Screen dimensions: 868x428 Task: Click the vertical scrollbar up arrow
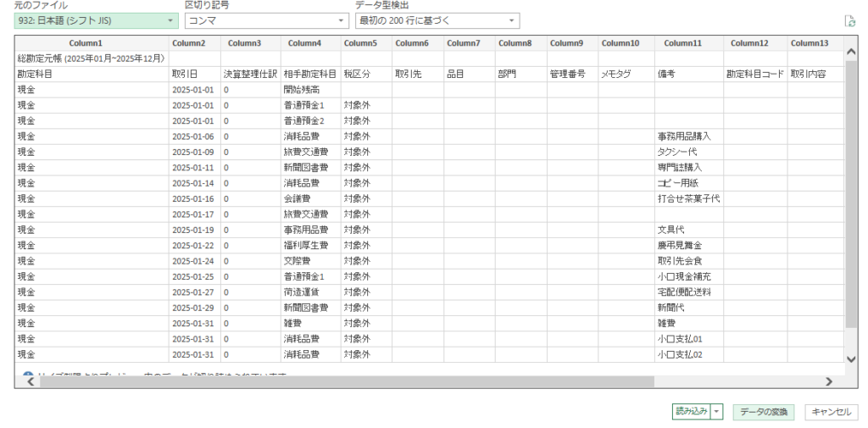[851, 53]
